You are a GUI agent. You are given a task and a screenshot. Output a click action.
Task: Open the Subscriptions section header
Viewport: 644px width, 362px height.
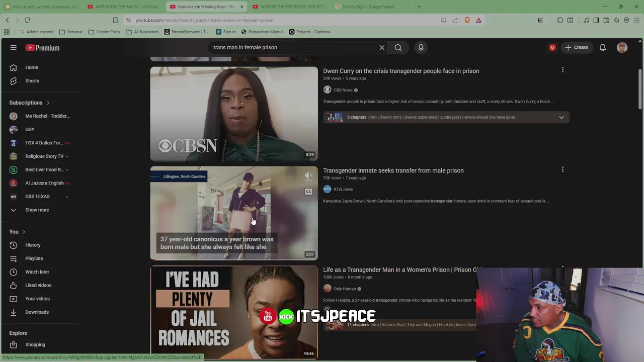(29, 103)
